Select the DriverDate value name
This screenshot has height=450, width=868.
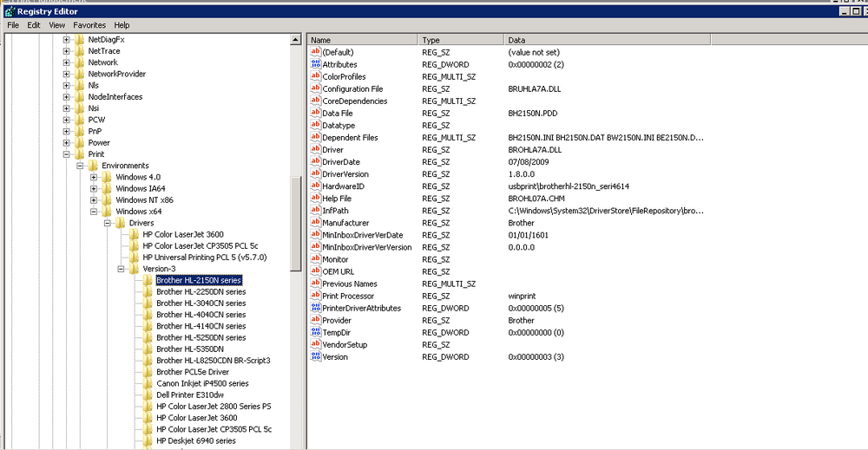click(x=341, y=162)
